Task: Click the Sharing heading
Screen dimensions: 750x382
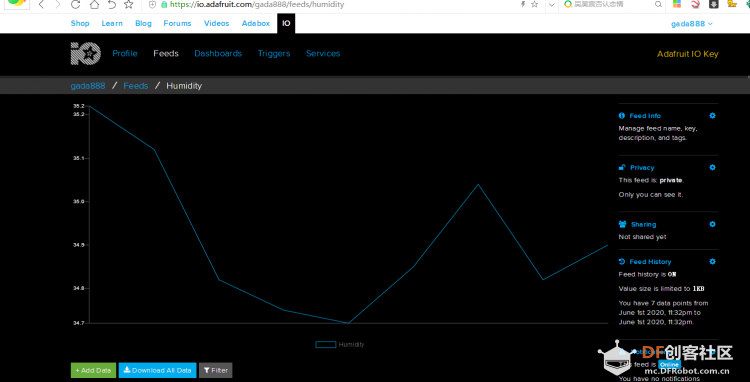Action: tap(643, 225)
